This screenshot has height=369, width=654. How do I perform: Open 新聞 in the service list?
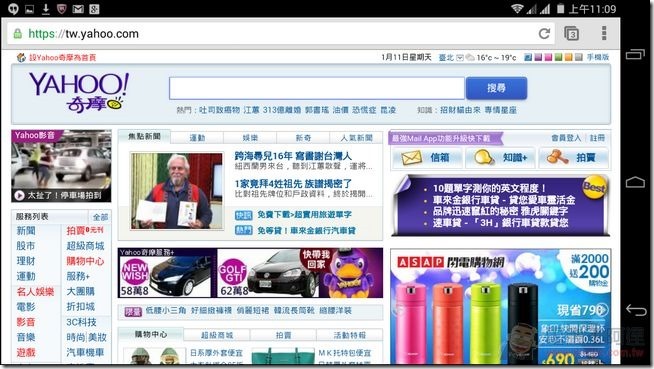(x=26, y=231)
